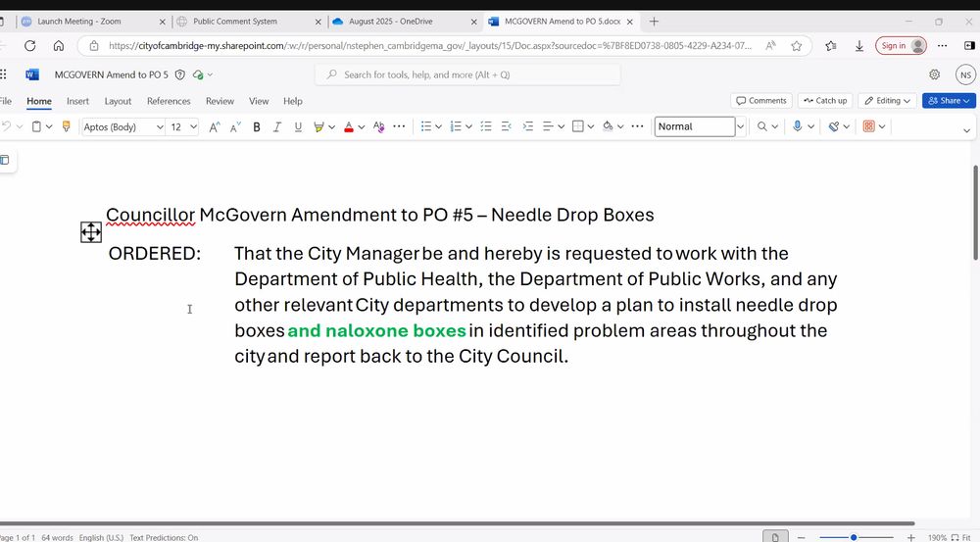Click the Paste clipboard icon

(36, 126)
